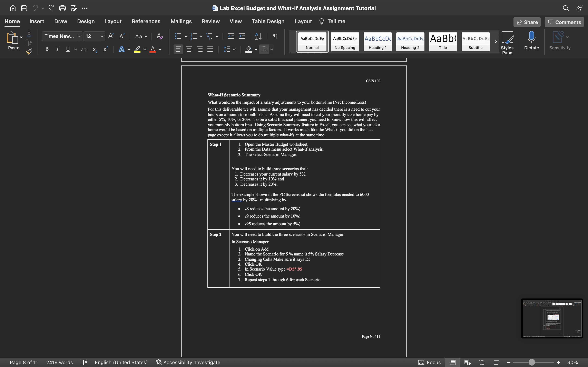The image size is (588, 367).
Task: Open the Comments pane button
Action: 564,22
